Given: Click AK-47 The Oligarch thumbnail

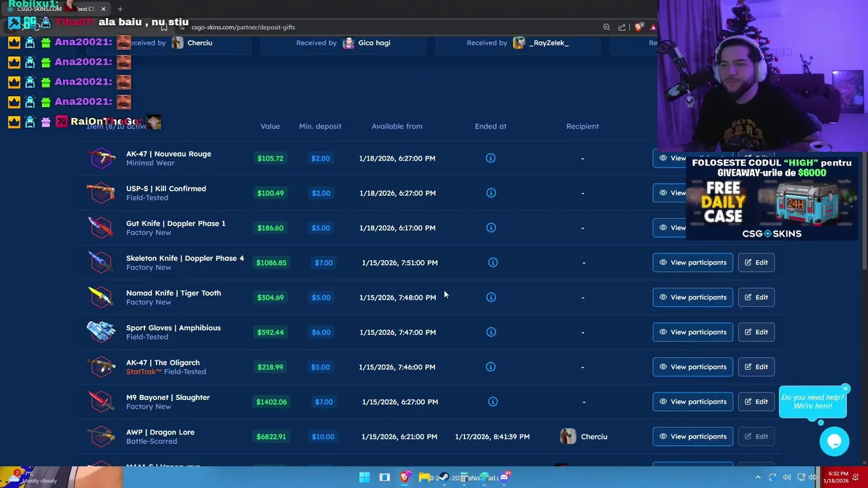Looking at the screenshot, I should click(x=101, y=367).
